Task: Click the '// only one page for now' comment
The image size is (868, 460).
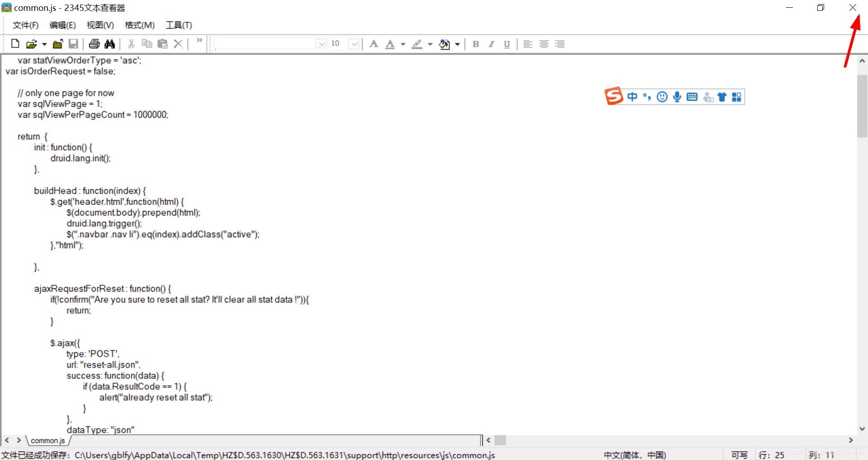Action: coord(66,93)
